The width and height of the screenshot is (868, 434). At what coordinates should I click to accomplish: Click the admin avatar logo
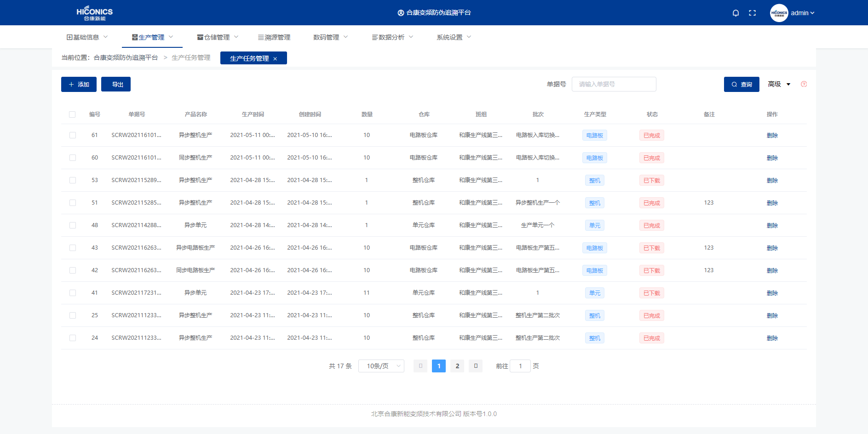pos(779,13)
